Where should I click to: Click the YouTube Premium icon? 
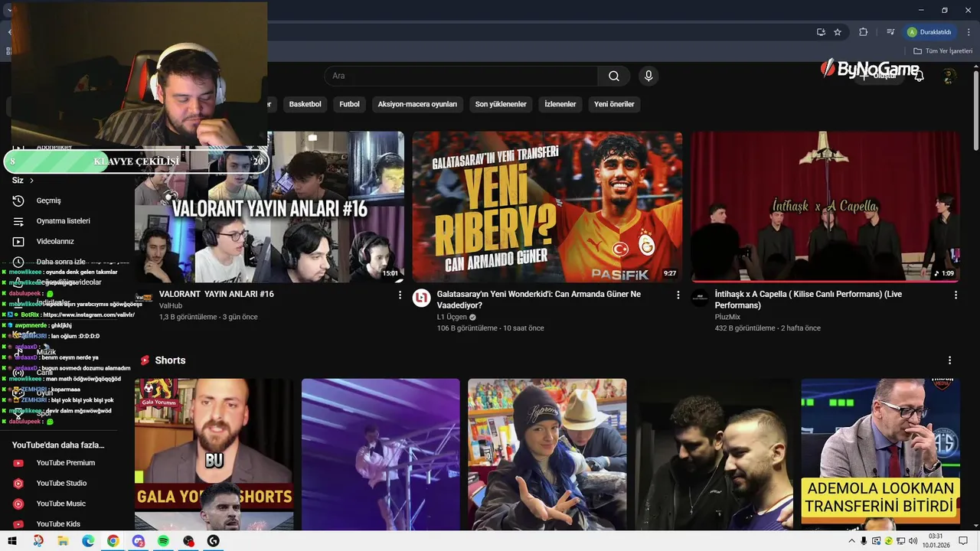coord(18,463)
